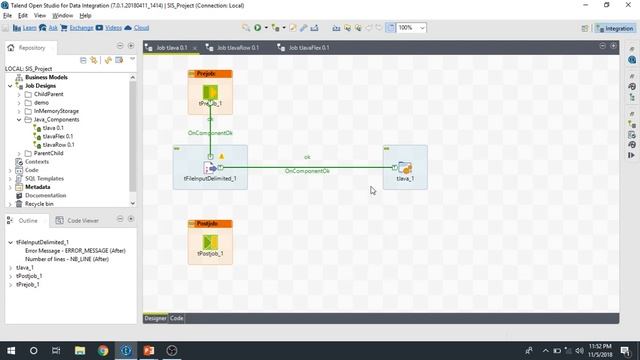Collapse tFileInputDelimited_1 in Outline
This screenshot has width=640, height=360.
[x=10, y=242]
